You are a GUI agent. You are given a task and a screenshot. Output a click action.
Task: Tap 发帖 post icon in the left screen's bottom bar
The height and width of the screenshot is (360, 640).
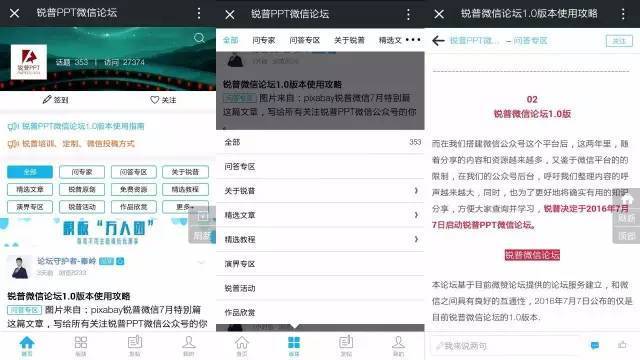coord(135,346)
